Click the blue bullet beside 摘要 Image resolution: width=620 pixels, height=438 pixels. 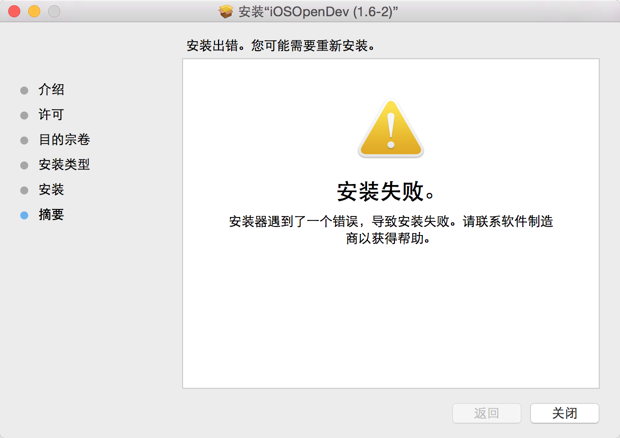(24, 215)
